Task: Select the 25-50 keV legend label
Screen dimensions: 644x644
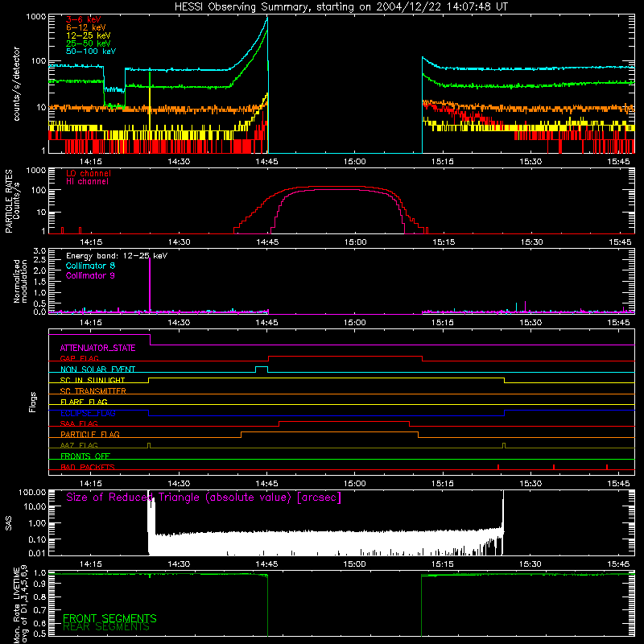Action: click(x=89, y=43)
